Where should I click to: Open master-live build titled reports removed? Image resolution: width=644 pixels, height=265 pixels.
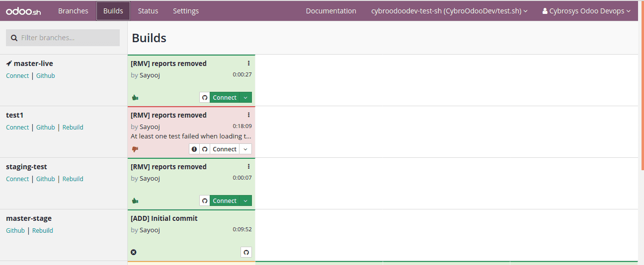pos(168,64)
